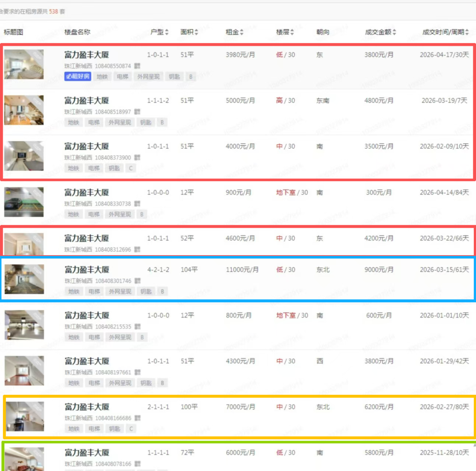Toggle the 外网呈现 tag on the fourth listing
This screenshot has height=471, width=476.
(x=119, y=214)
